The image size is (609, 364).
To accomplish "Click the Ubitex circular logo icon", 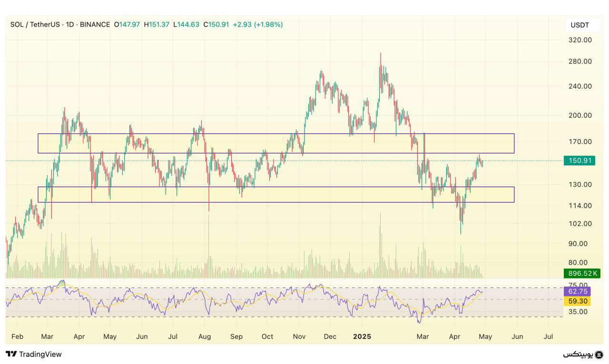I will 599,354.
